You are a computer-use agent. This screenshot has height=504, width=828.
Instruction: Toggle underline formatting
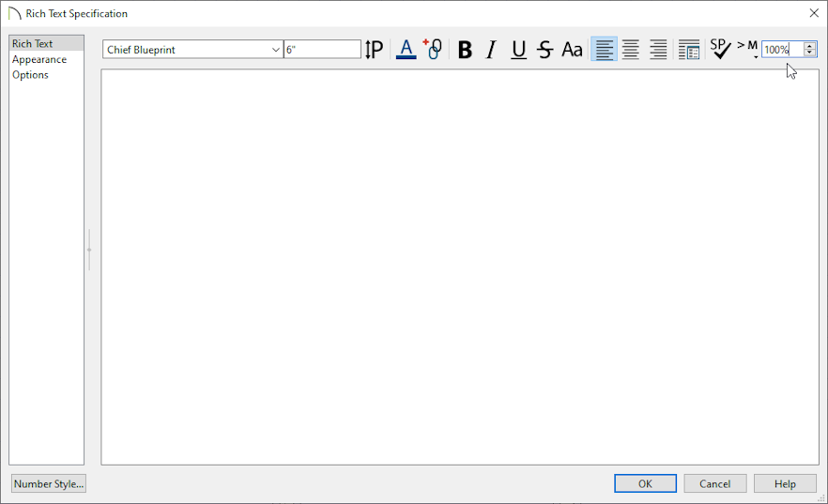(518, 50)
